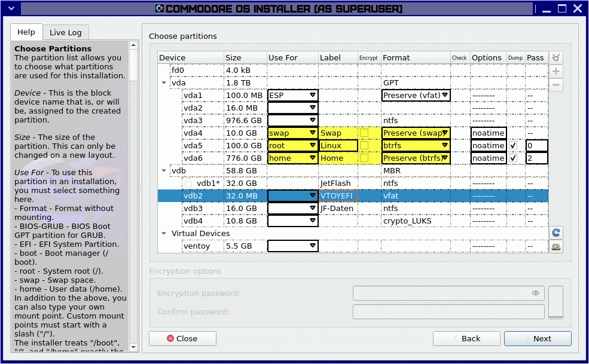
Task: Edit the Options field for vda5
Action: pyautogui.click(x=489, y=145)
